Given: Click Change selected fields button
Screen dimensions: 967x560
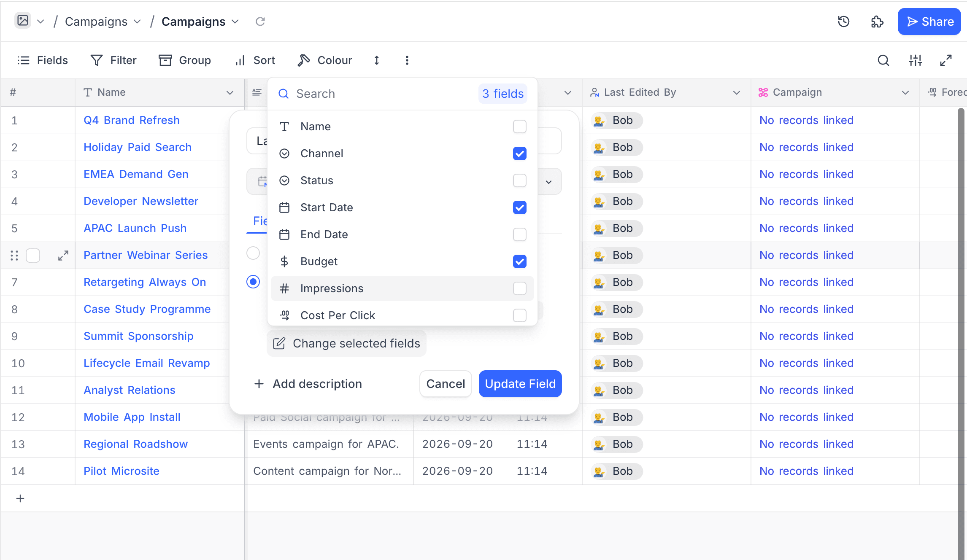Looking at the screenshot, I should tap(346, 343).
